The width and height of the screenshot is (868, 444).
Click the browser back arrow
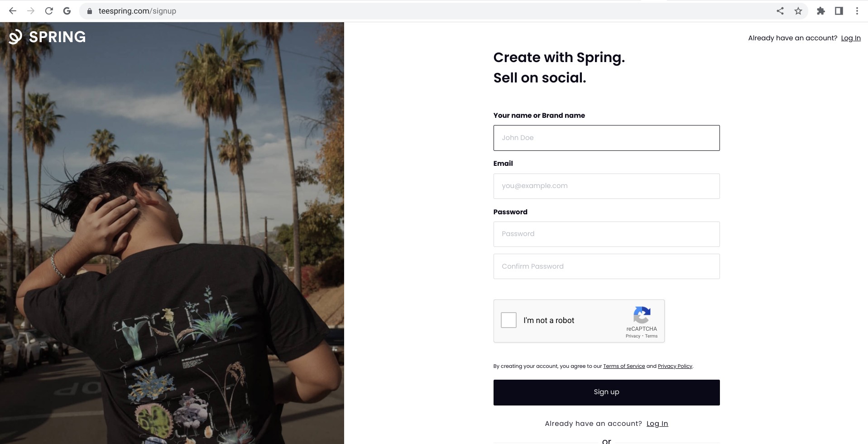(13, 11)
